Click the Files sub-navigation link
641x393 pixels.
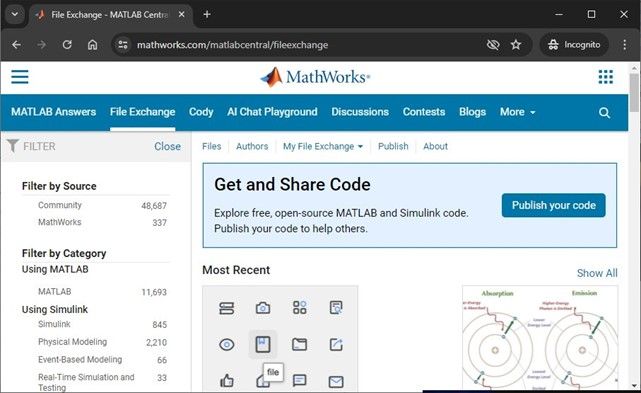point(211,146)
